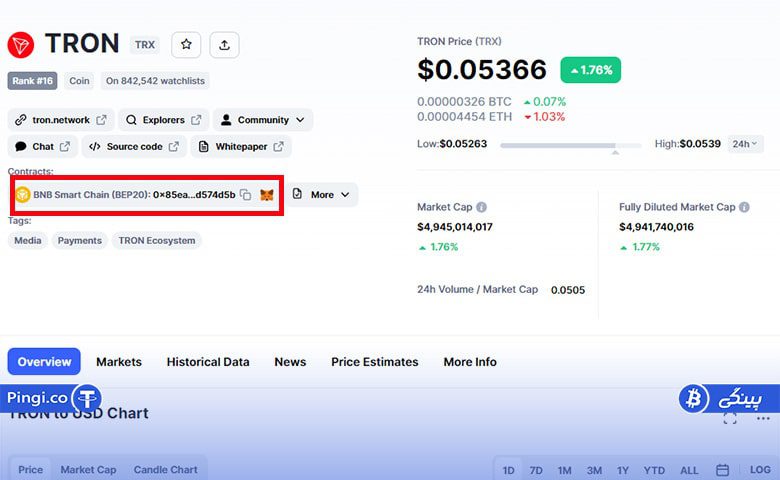Screen dimensions: 780x480
Task: Click the Tether logo in Pingi.co banner
Action: coord(87,398)
